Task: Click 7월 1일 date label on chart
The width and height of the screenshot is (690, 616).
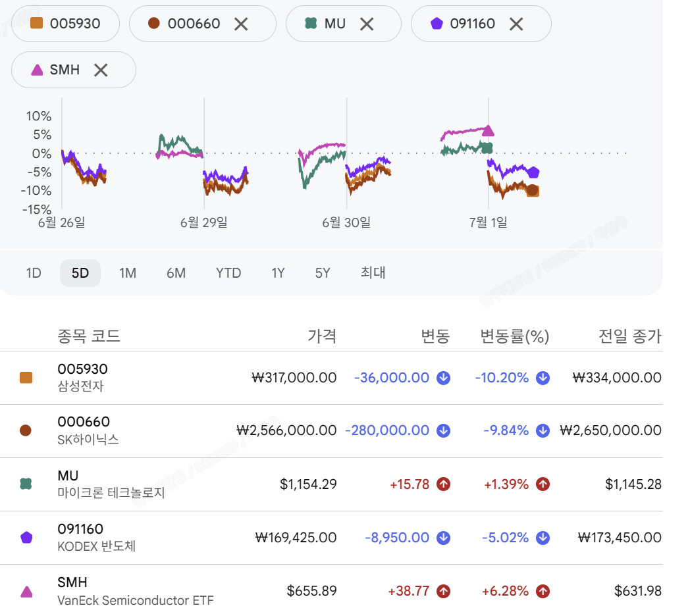Action: pyautogui.click(x=488, y=222)
